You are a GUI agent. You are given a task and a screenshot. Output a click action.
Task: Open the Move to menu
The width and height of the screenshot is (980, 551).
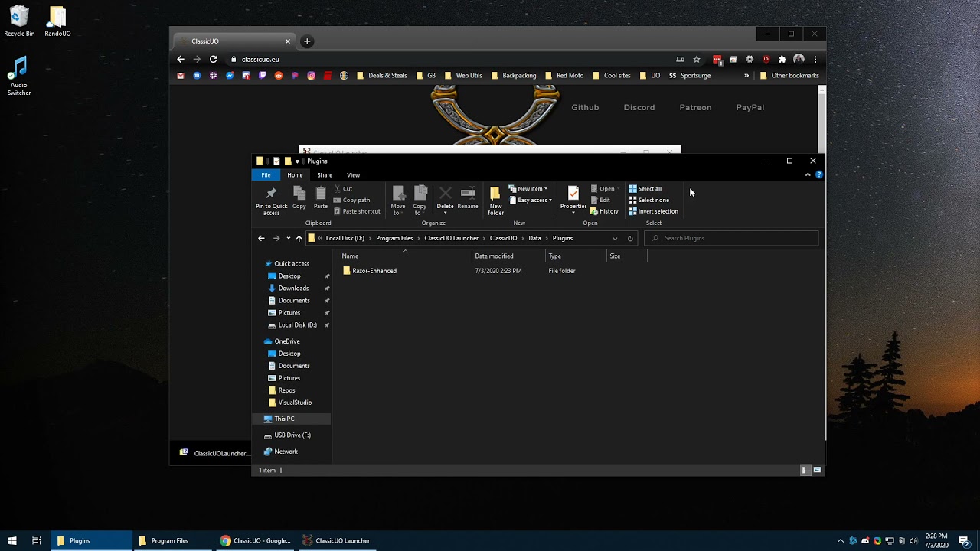coord(398,201)
